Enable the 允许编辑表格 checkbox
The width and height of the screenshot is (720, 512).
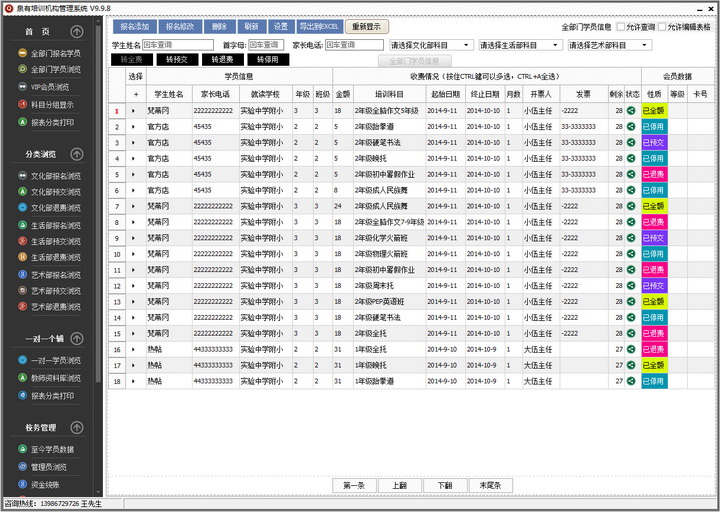click(662, 27)
